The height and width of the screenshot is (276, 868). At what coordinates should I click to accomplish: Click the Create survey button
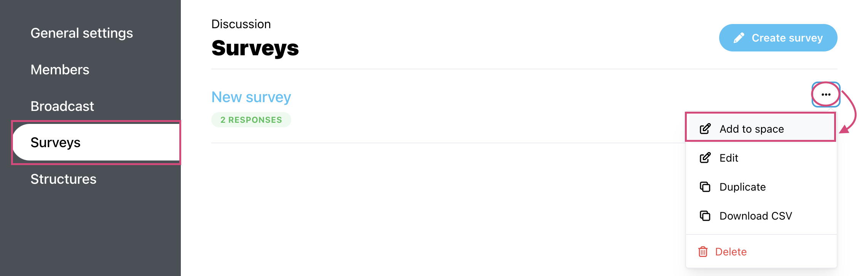pos(778,38)
